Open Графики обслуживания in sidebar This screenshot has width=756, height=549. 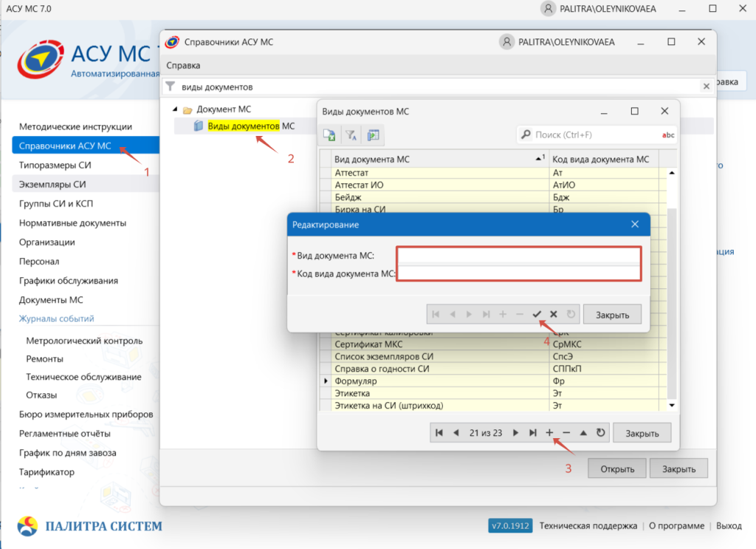click(x=69, y=281)
